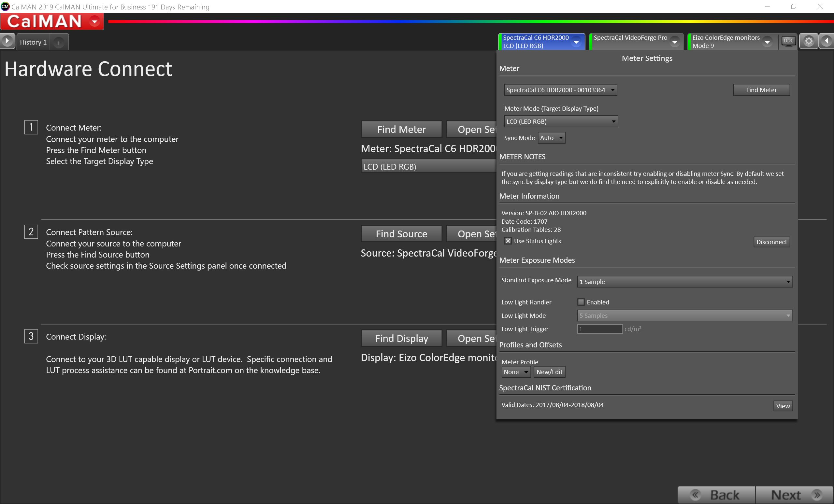Click New/Edit meter profile button
Screen dimensions: 834x504
[549, 372]
